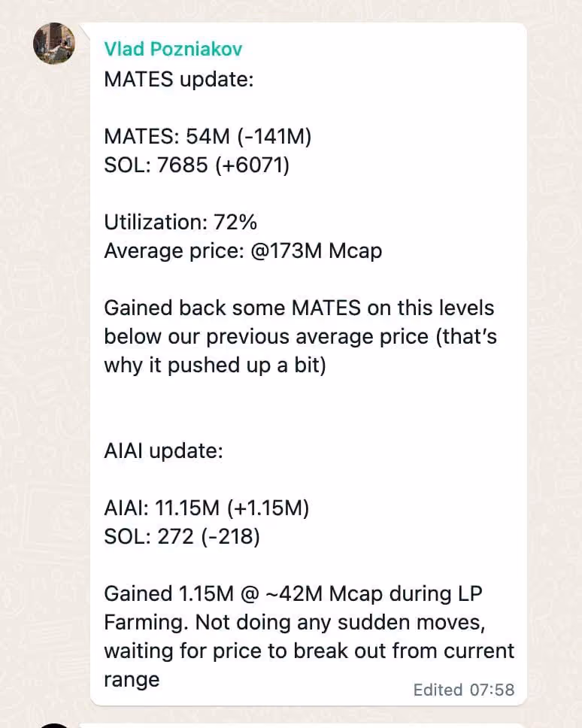Click the 07:58 message timestamp
Viewport: 582px width, 728px height.
[492, 690]
